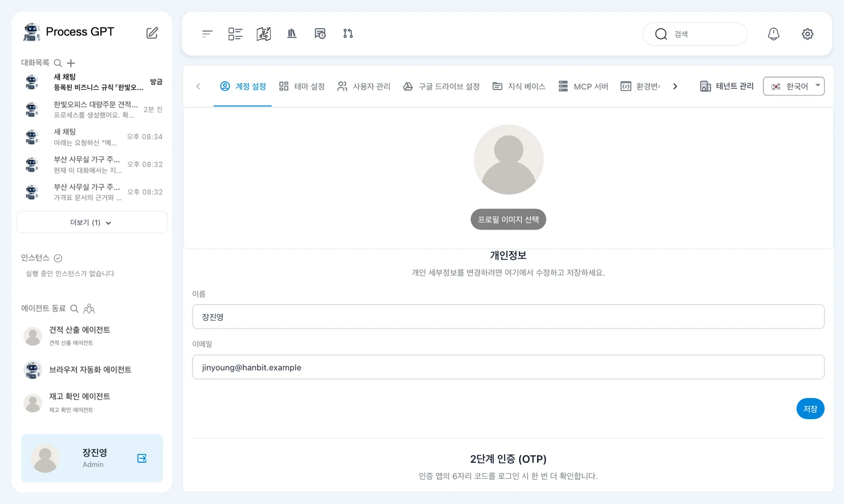Search the conversation list
Viewport: 844px width, 504px height.
[x=58, y=63]
